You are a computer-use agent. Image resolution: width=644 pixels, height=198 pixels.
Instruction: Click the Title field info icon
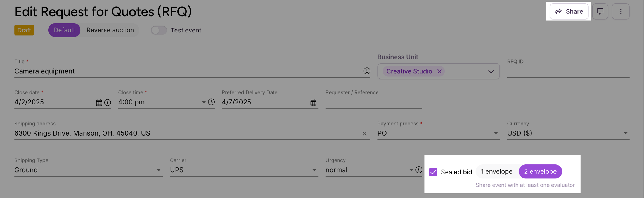(x=367, y=71)
